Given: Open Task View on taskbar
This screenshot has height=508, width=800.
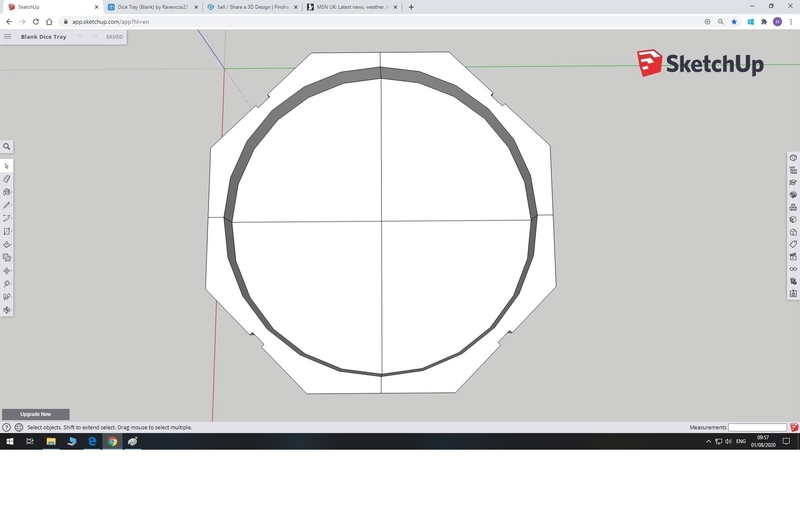Looking at the screenshot, I should click(30, 442).
